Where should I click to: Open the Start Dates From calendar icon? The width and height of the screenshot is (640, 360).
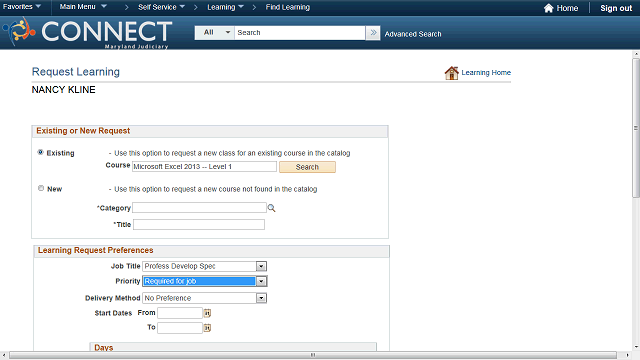pyautogui.click(x=207, y=313)
